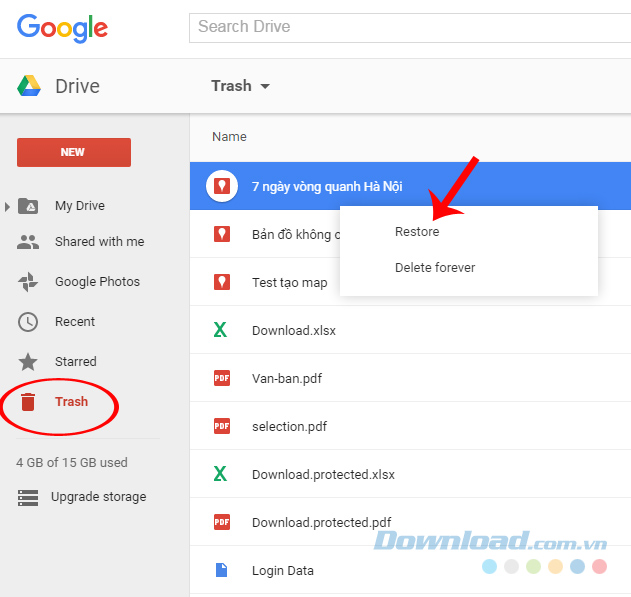Expand the My Drive folder tree arrow
631x597 pixels.
(7, 206)
